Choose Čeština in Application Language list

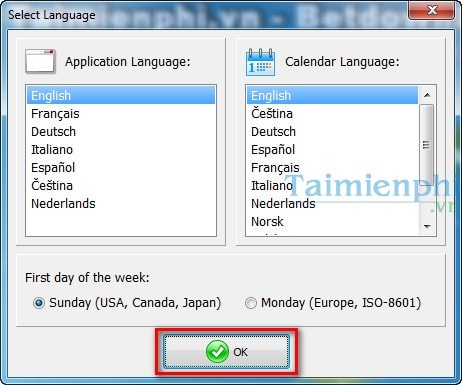(x=121, y=186)
